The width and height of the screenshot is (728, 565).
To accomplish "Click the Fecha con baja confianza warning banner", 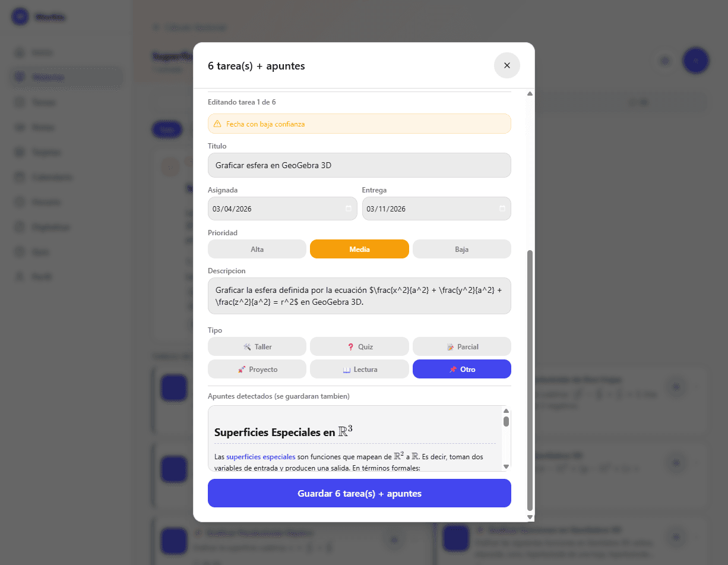I will coord(359,124).
